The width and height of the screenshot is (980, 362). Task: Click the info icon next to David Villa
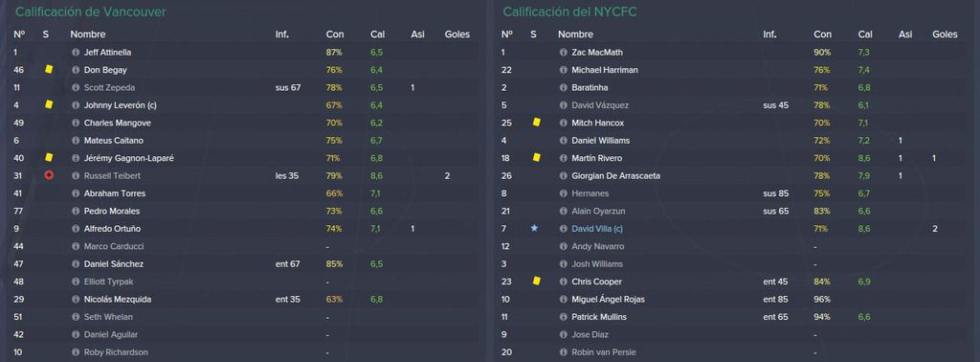tap(563, 229)
